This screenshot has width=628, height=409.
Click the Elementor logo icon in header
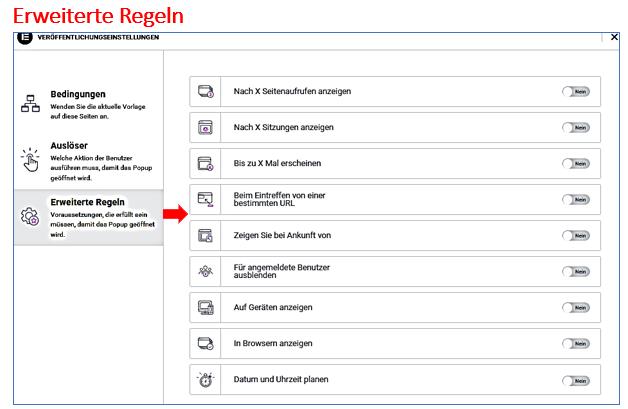click(x=25, y=37)
